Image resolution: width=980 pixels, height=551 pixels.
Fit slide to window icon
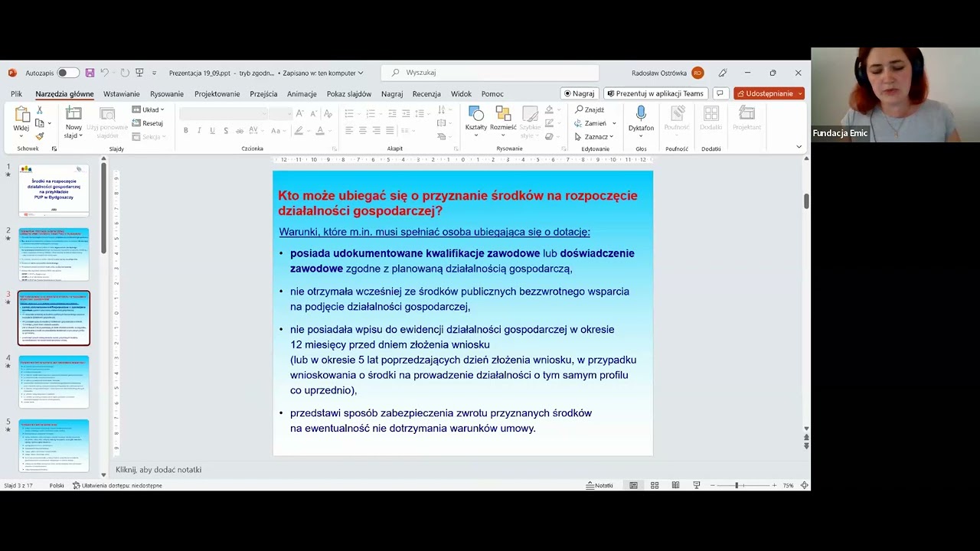[x=804, y=485]
